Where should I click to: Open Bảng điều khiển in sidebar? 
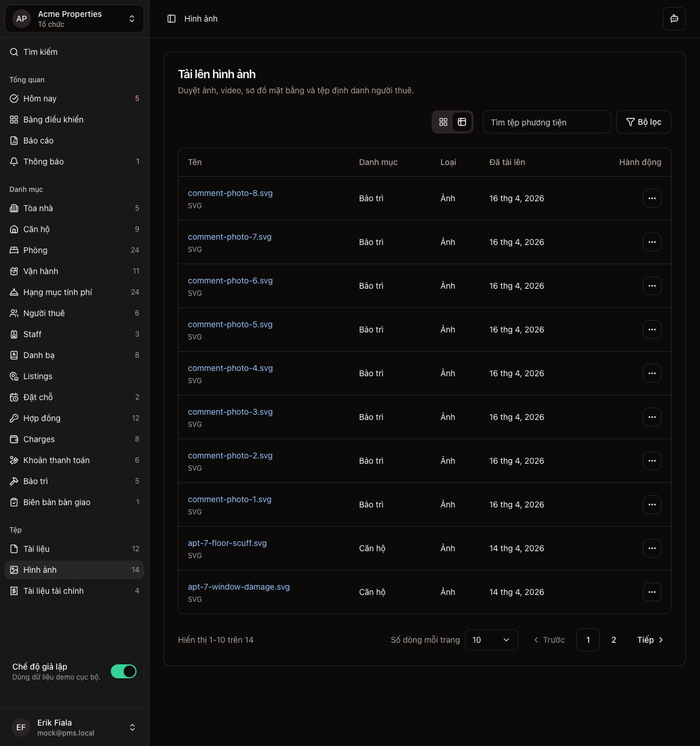coord(53,120)
